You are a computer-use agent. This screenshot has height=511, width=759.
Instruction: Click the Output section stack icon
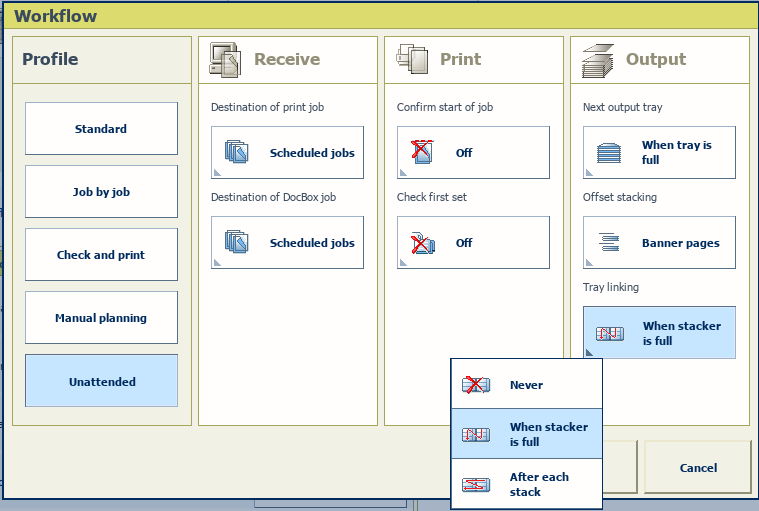pos(598,60)
